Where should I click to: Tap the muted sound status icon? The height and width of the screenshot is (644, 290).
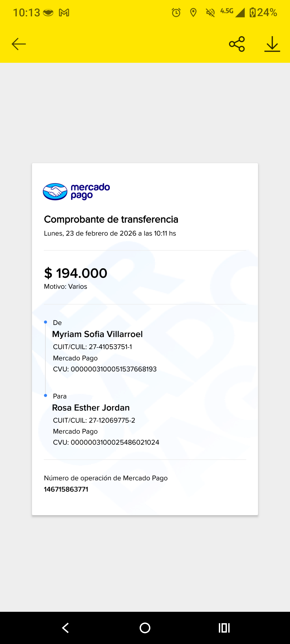coord(210,13)
